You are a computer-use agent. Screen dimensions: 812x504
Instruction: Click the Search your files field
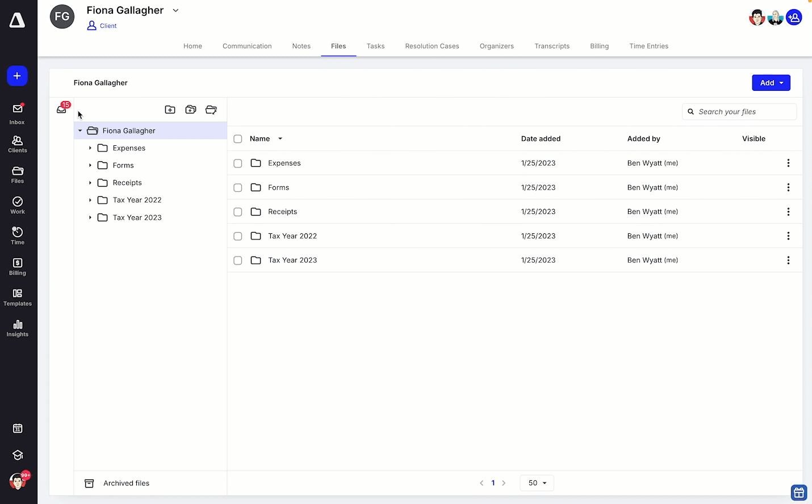click(739, 112)
